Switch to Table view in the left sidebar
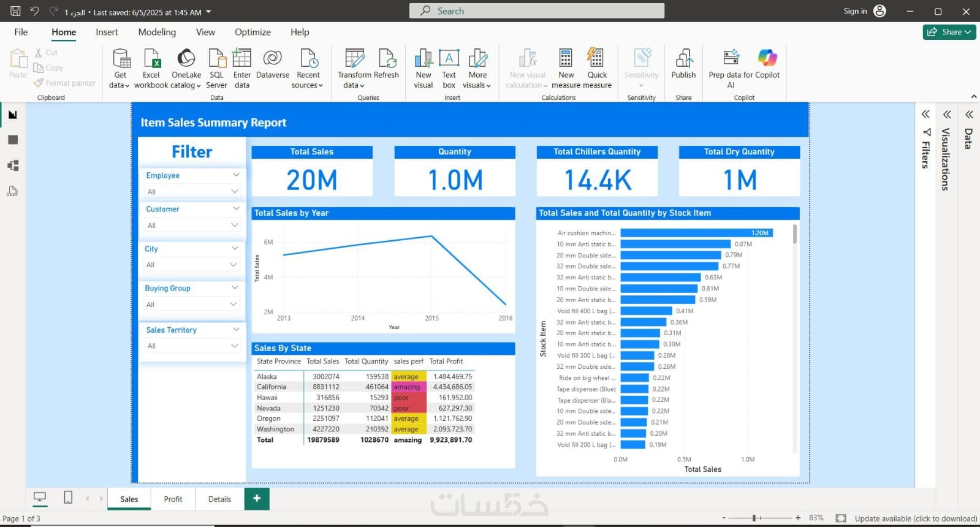 pos(13,140)
